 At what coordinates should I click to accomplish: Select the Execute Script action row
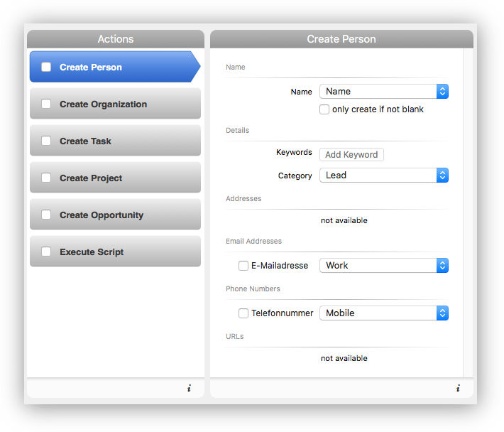(x=115, y=252)
